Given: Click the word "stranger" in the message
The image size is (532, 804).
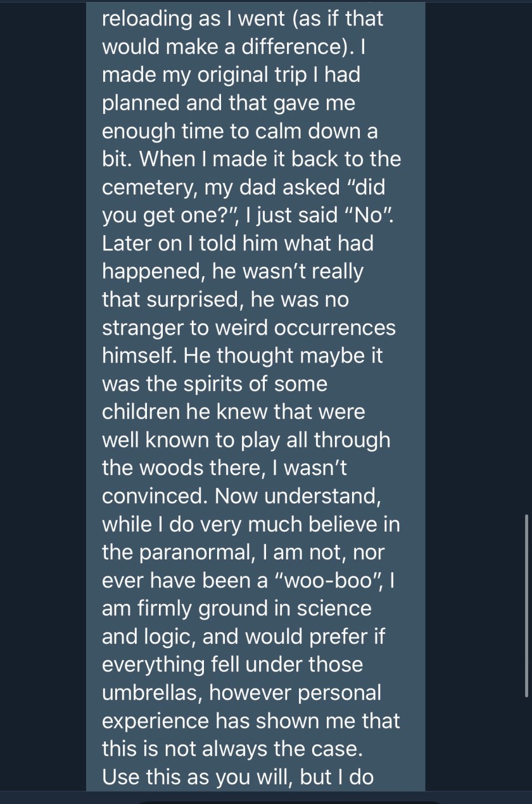Looking at the screenshot, I should [148, 328].
